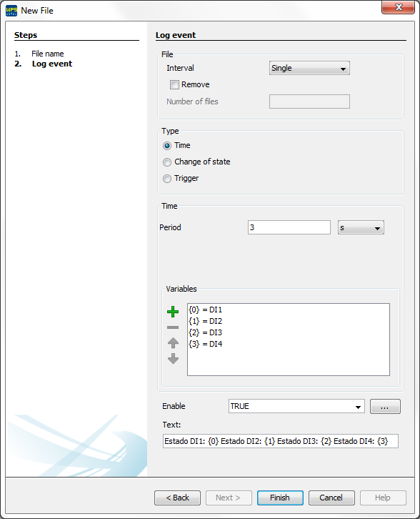The height and width of the screenshot is (519, 420).
Task: Close the New File dialog window
Action: (x=398, y=7)
